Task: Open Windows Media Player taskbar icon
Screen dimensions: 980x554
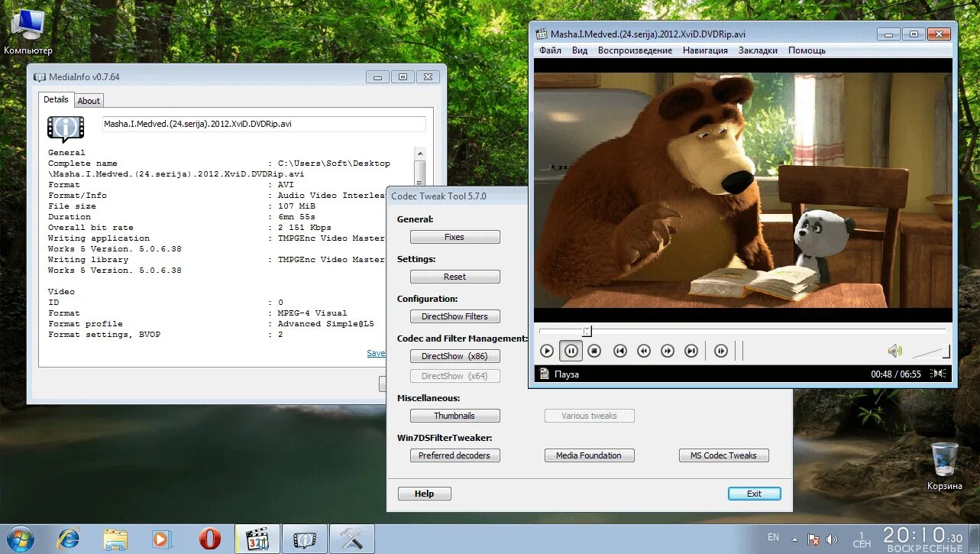Action: [x=163, y=539]
